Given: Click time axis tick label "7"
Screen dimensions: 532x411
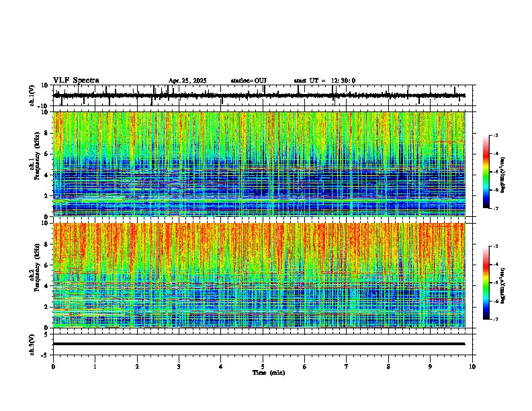Looking at the screenshot, I should point(347,367).
